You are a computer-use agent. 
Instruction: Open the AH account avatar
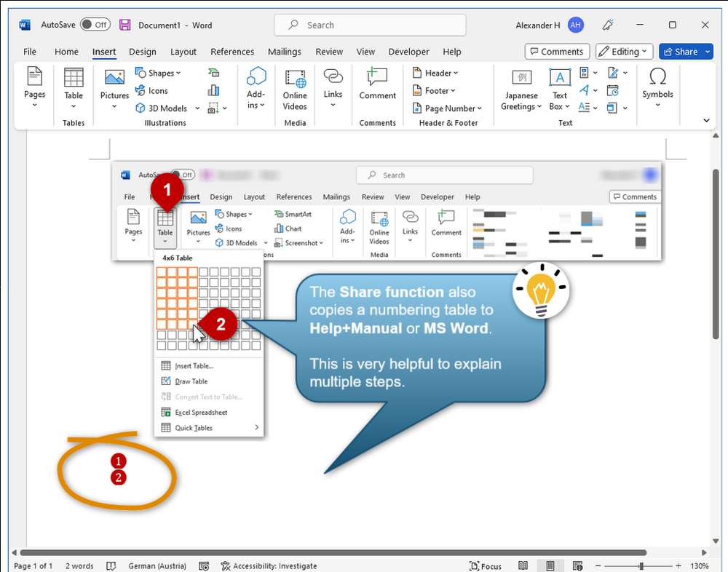click(x=576, y=25)
